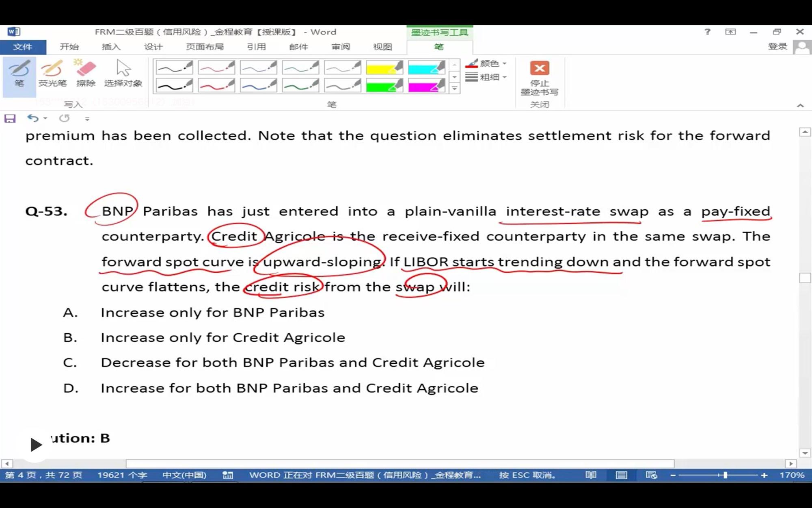Pick the thin green pen in the top row

tap(300, 67)
